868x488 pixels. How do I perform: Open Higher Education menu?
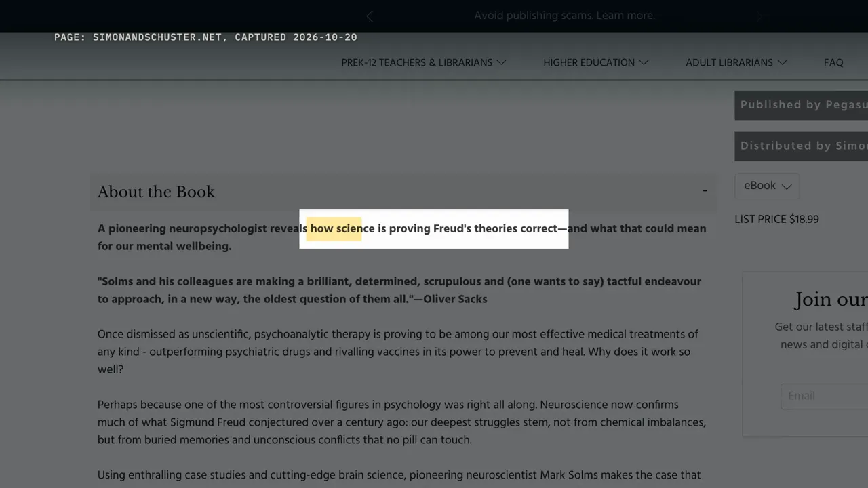click(x=596, y=62)
